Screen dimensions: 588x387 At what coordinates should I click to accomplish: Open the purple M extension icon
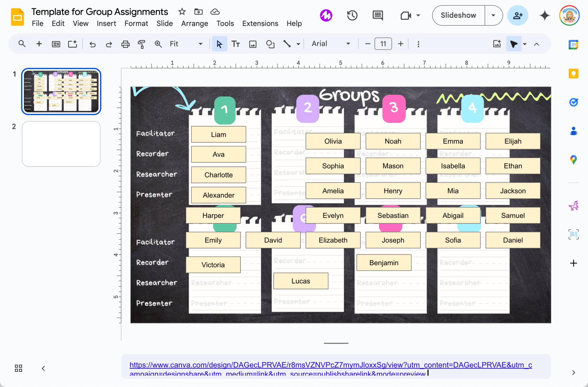click(x=326, y=15)
